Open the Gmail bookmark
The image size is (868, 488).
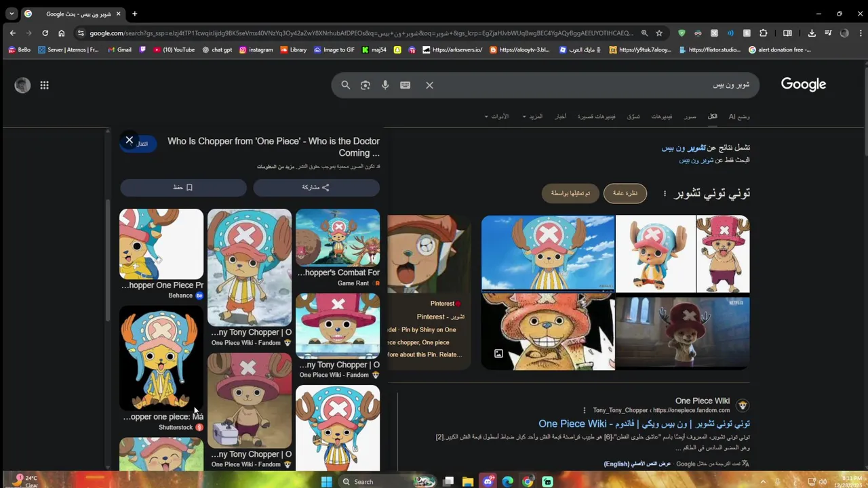(119, 49)
